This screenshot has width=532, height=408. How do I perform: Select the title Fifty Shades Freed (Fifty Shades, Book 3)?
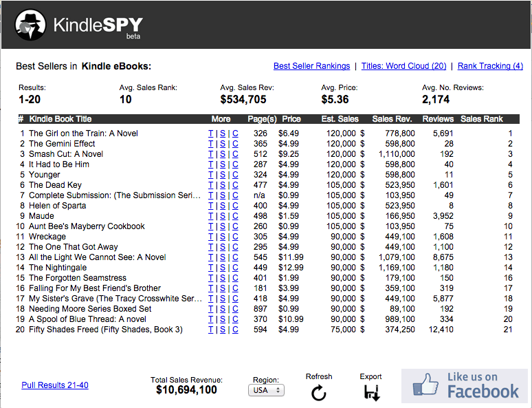point(106,330)
